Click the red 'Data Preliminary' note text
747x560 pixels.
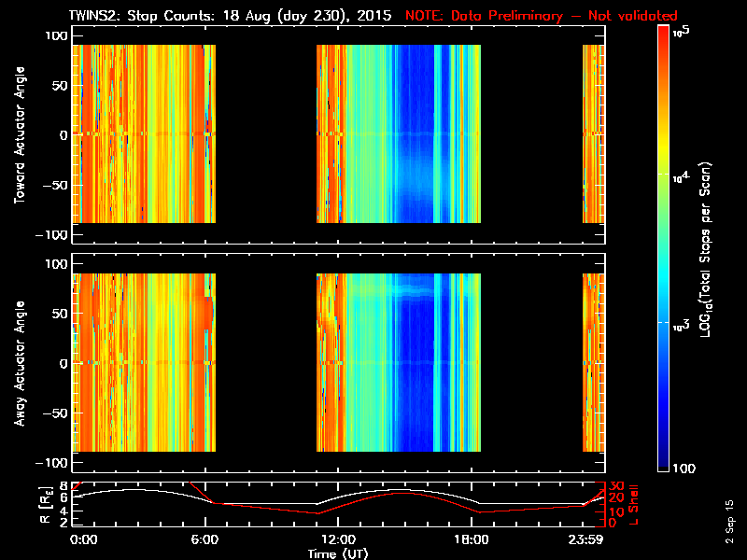point(542,16)
